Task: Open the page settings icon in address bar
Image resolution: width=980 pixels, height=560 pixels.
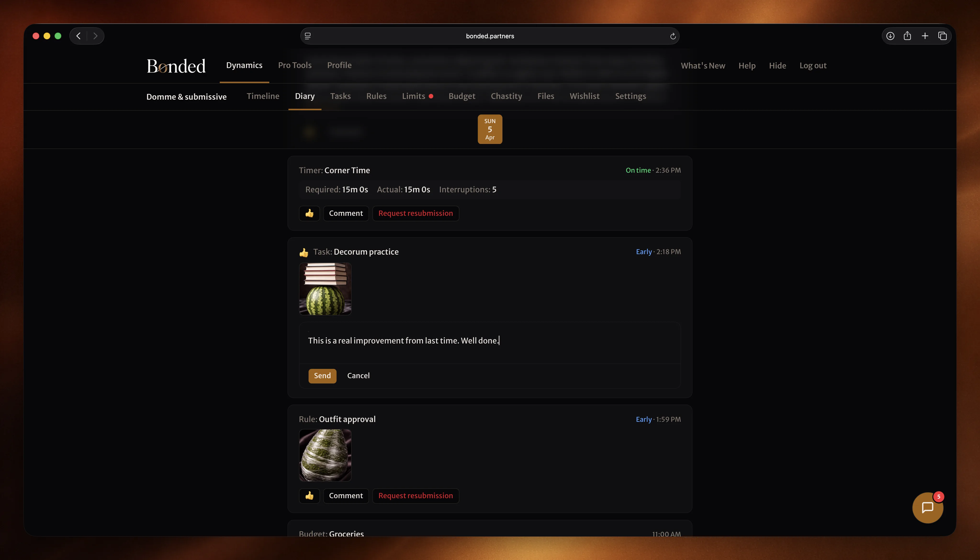Action: (307, 36)
